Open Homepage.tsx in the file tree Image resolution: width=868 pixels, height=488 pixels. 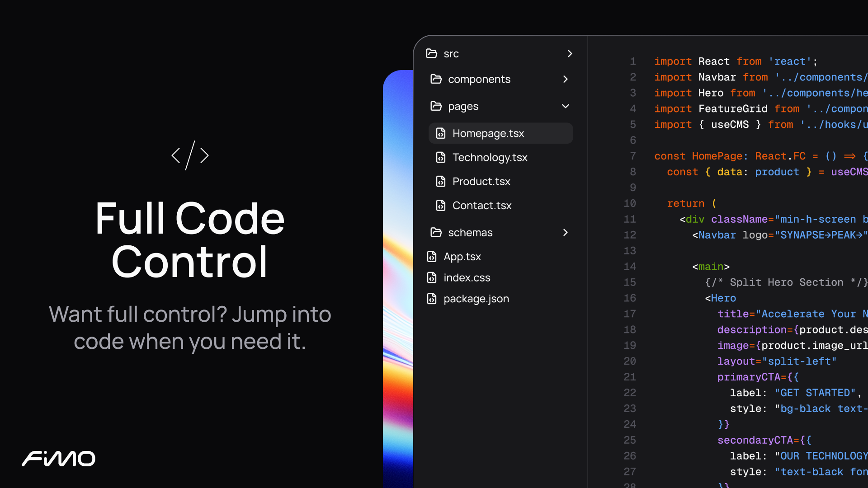click(x=488, y=133)
